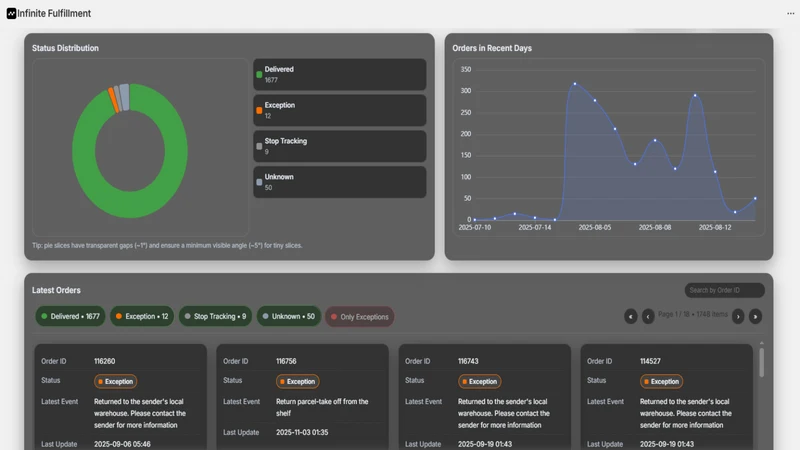
Task: Open the three-dot more options menu
Action: tap(790, 13)
